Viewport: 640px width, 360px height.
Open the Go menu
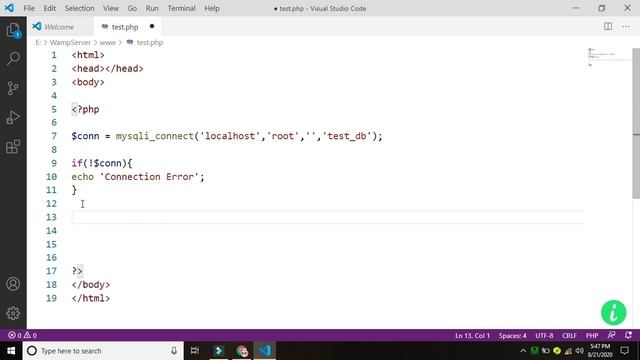(132, 8)
